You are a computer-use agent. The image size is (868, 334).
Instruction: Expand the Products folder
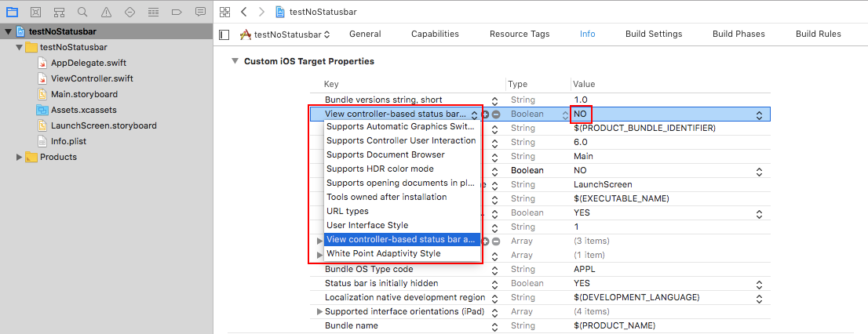20,157
